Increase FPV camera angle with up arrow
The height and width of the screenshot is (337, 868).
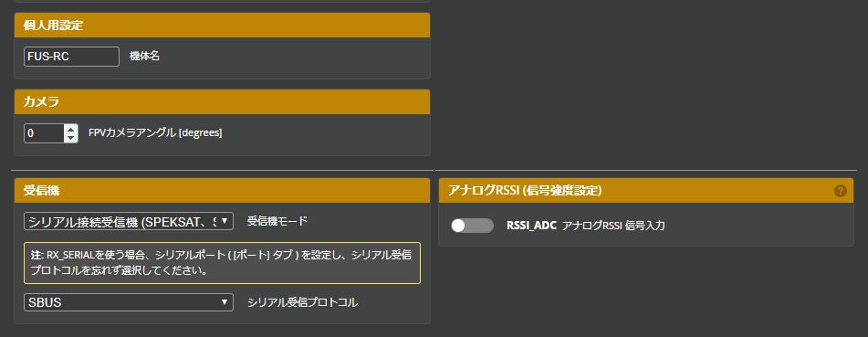click(71, 129)
